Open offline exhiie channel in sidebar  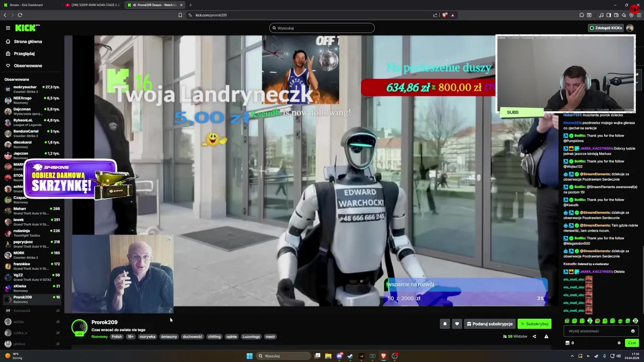pos(32,322)
